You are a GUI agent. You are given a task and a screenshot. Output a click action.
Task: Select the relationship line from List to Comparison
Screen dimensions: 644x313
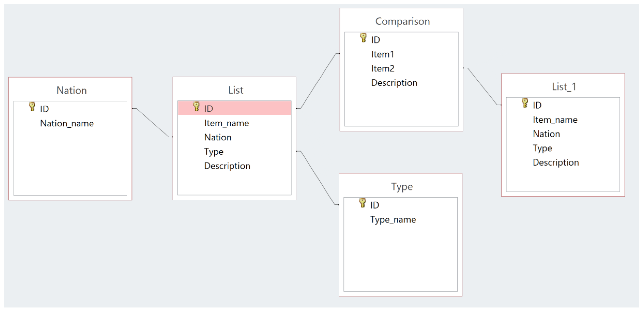pos(318,81)
